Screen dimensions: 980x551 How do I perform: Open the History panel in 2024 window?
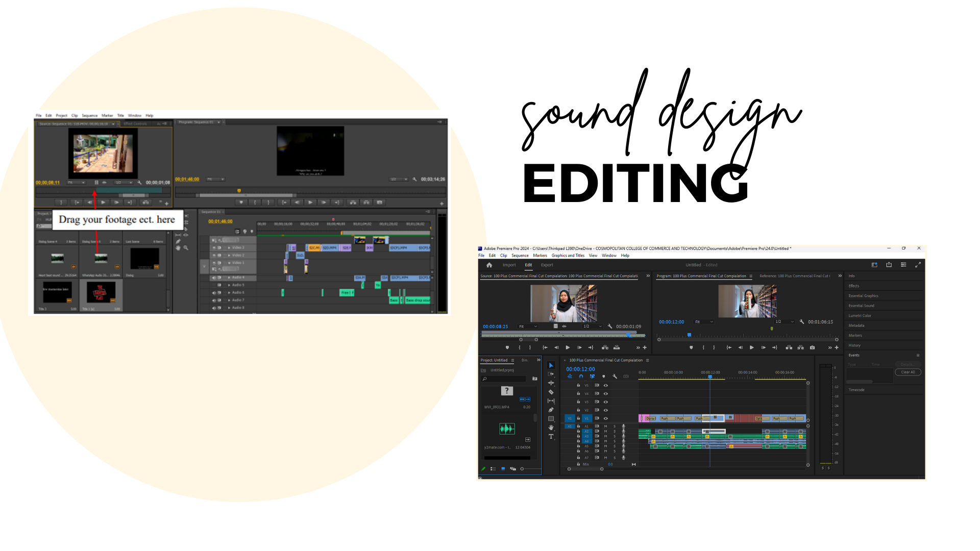coord(854,345)
